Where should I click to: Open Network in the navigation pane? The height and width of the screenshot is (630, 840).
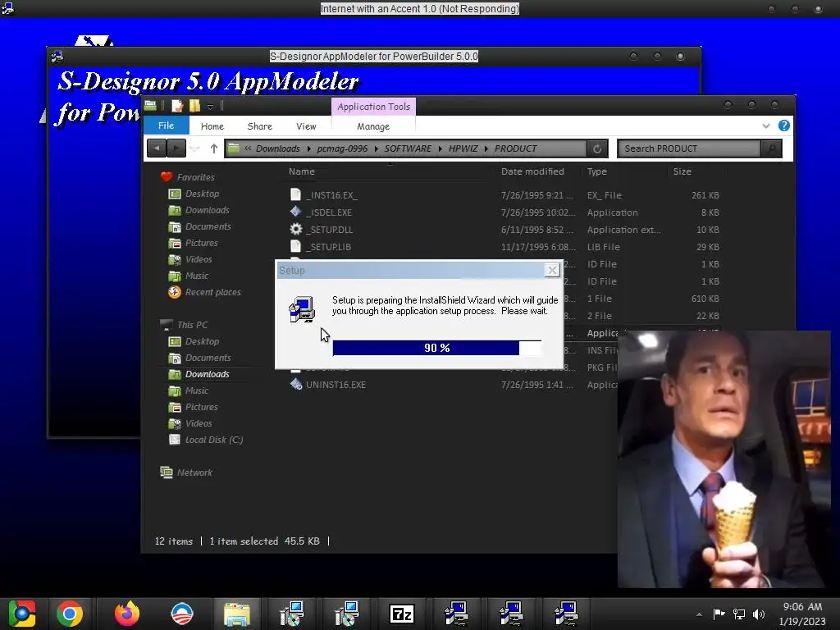[194, 472]
